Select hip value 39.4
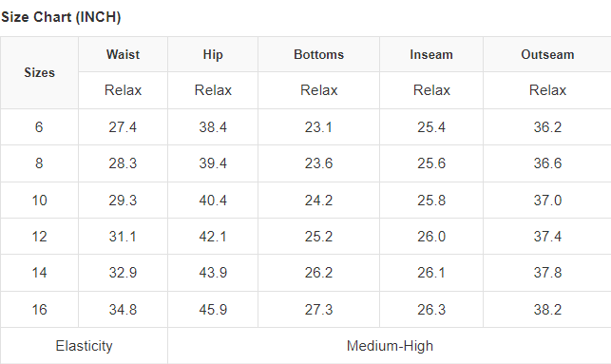The height and width of the screenshot is (364, 611). (213, 163)
